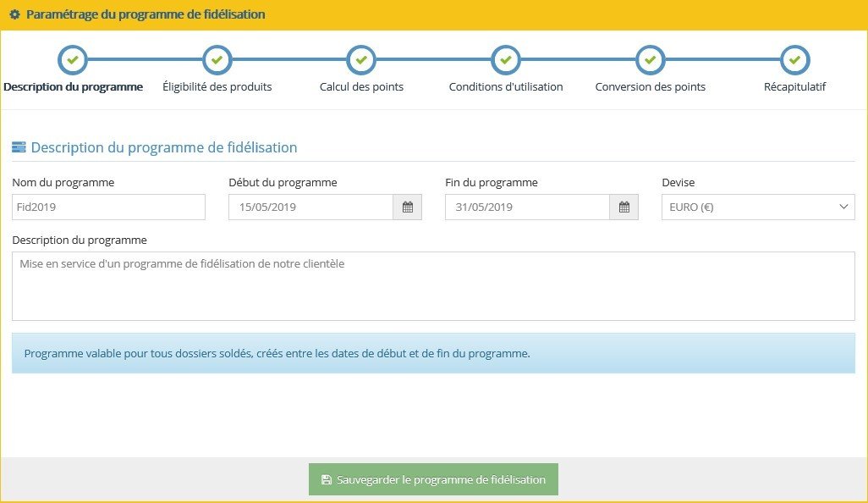868x503 pixels.
Task: Select the Conversion des points label
Action: pyautogui.click(x=650, y=87)
